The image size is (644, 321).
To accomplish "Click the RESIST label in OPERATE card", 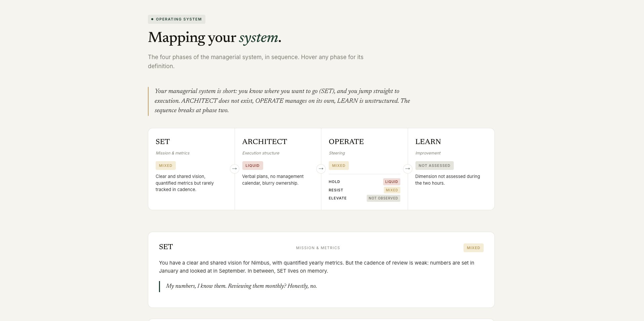I will 336,190.
